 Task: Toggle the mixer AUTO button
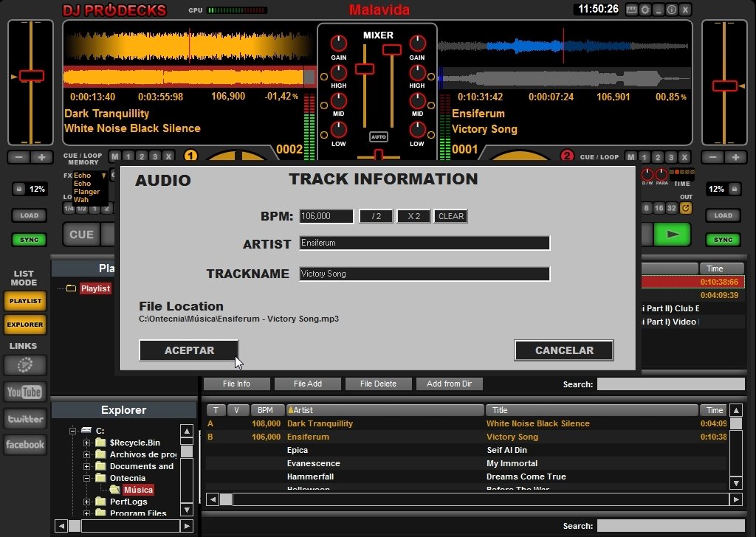(x=379, y=136)
